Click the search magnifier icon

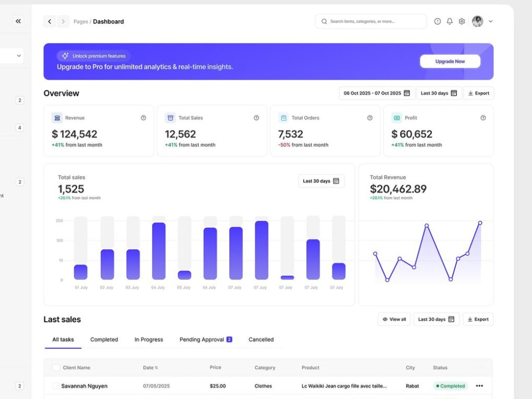click(x=325, y=21)
